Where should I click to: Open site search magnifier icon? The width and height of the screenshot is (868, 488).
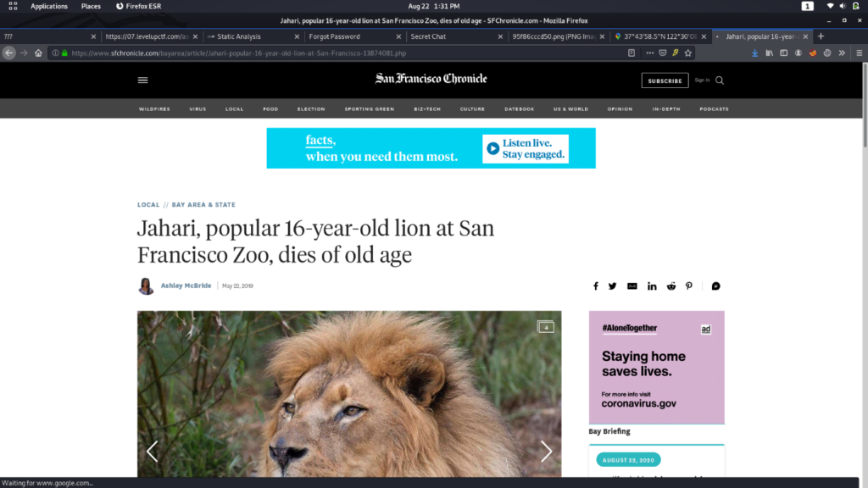[x=720, y=80]
